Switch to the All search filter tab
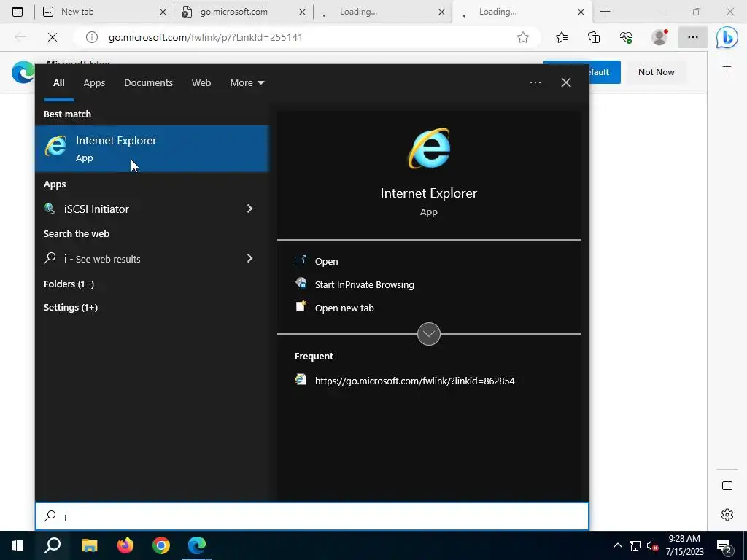The image size is (747, 560). (x=58, y=83)
